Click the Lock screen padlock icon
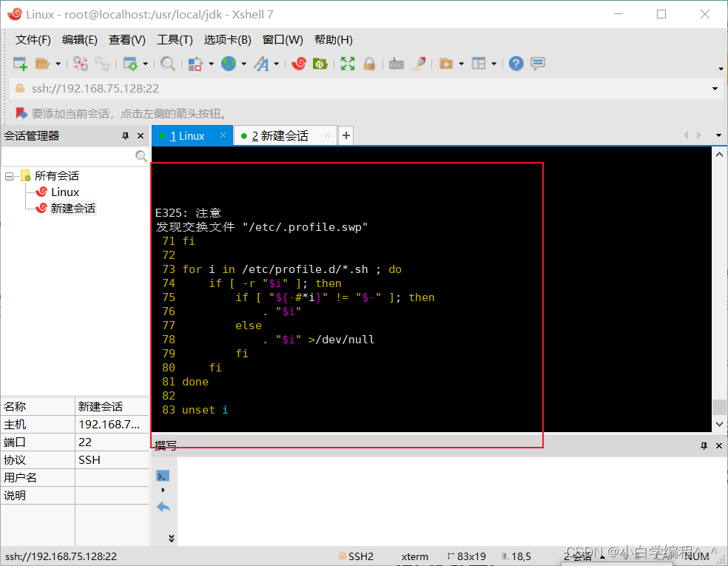The width and height of the screenshot is (728, 566). [x=370, y=64]
